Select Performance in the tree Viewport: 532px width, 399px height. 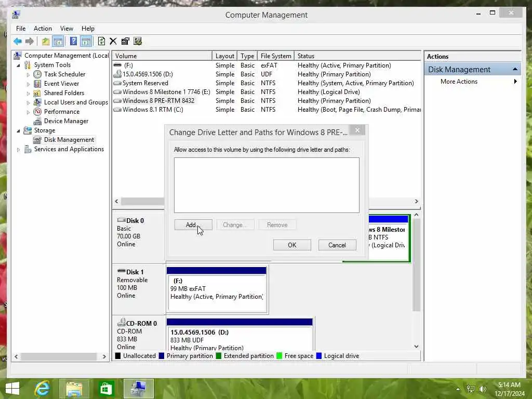(61, 112)
